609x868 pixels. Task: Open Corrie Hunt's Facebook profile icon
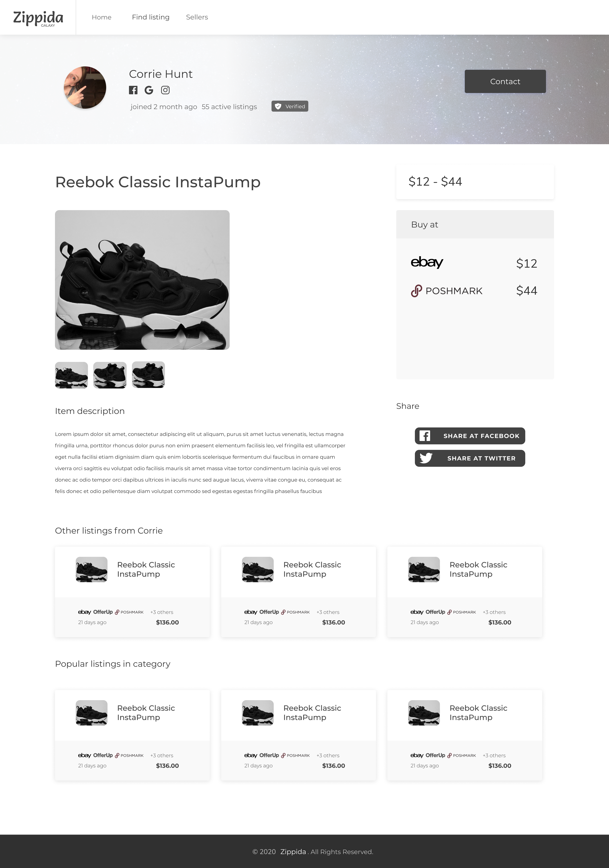[x=133, y=90]
